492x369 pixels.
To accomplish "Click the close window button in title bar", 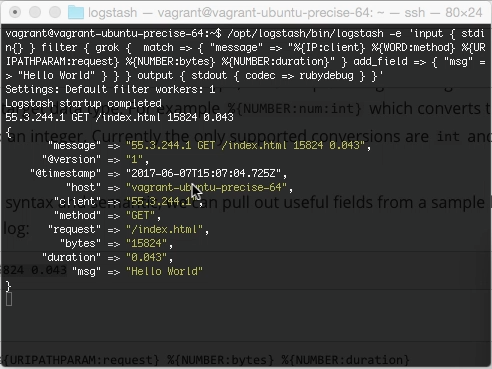I will pos(15,12).
